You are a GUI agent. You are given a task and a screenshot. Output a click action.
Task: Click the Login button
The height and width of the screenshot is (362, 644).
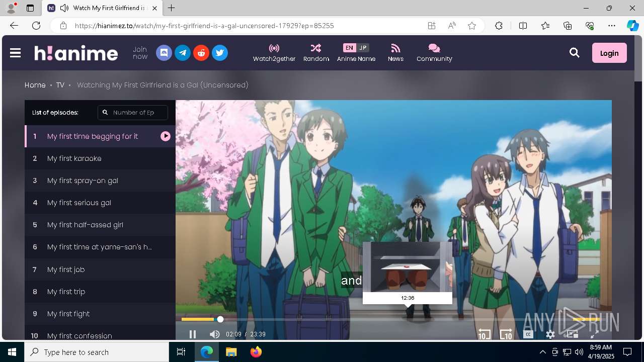(609, 53)
